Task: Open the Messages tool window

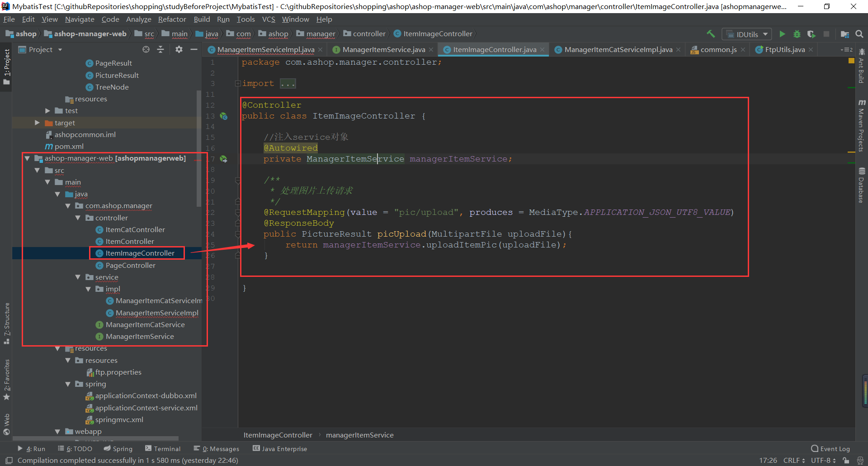Action: click(x=217, y=449)
